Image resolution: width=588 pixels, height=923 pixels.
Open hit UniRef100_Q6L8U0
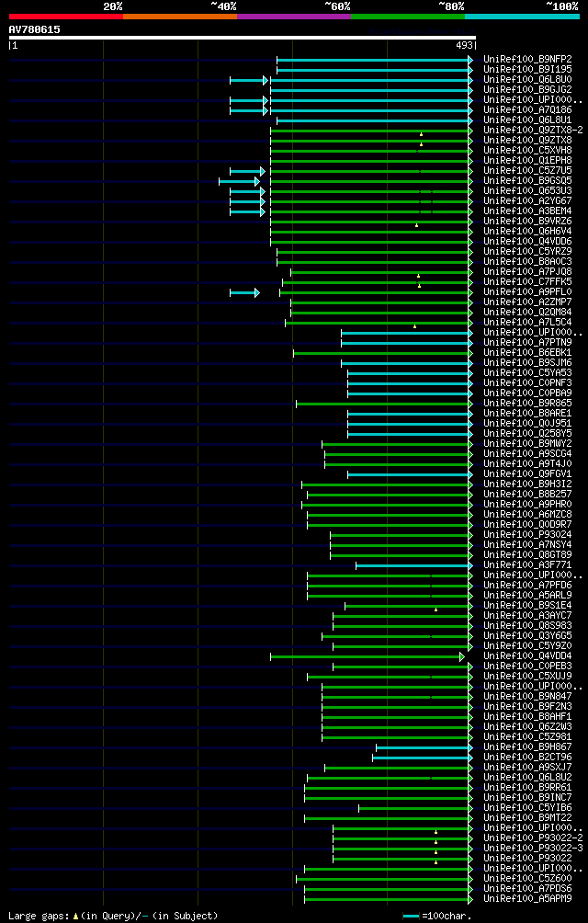coord(527,79)
